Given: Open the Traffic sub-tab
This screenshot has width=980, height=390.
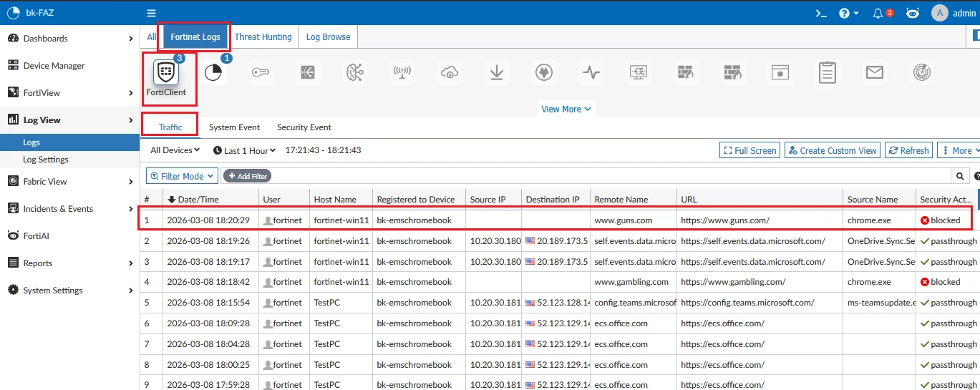Looking at the screenshot, I should (170, 127).
